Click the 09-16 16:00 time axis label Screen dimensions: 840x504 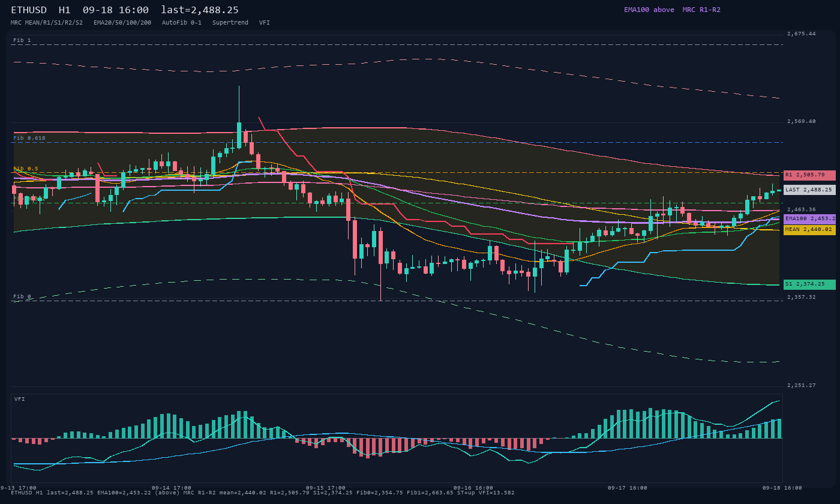click(473, 488)
